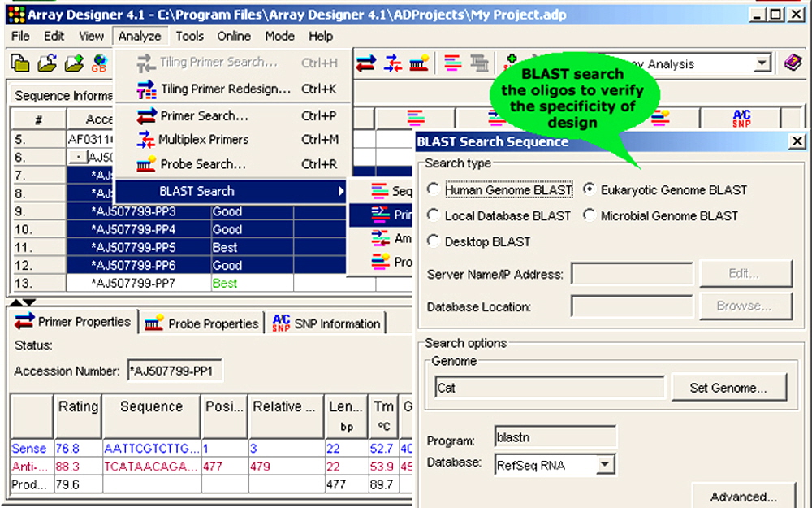The image size is (812, 508).
Task: Toggle the pane splitter arrows above Primer Properties
Action: click(23, 302)
